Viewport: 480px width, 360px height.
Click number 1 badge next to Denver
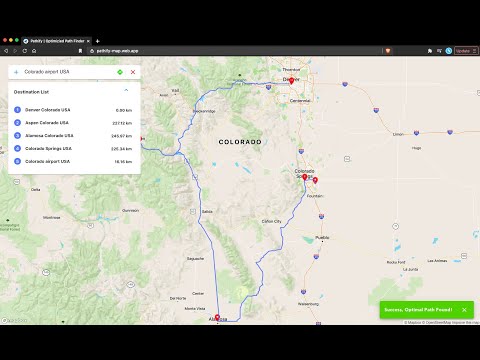coord(18,110)
